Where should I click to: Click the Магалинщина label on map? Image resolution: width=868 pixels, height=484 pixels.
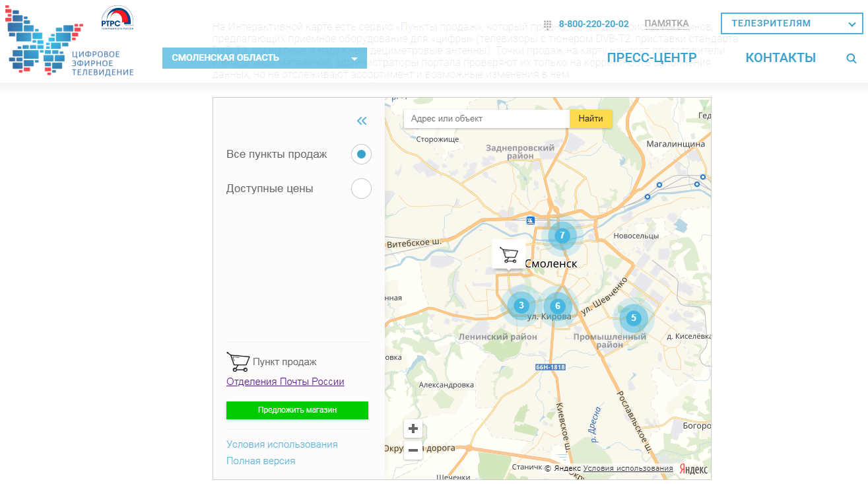[x=676, y=144]
